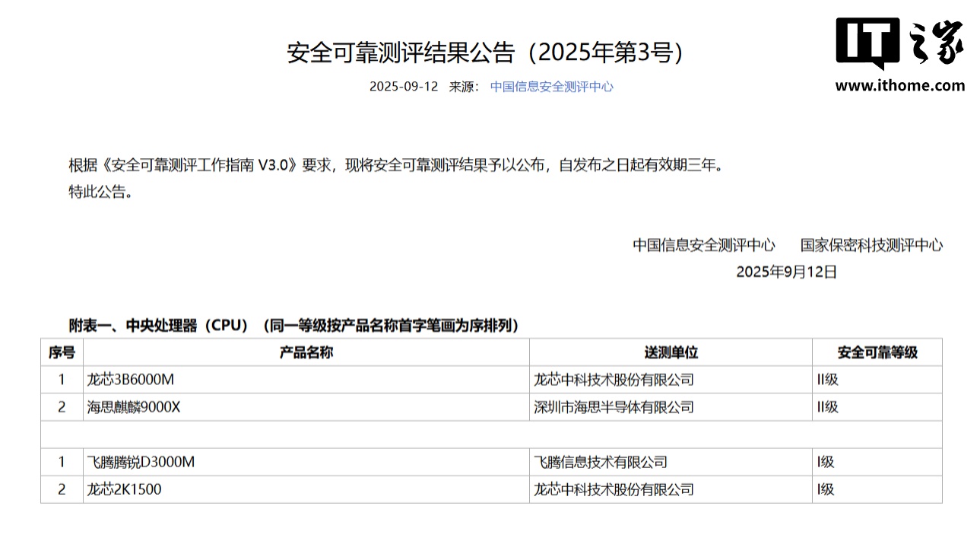This screenshot has height=538, width=980.
Task: Select the 安全可靠等级 column header
Action: pyautogui.click(x=877, y=352)
